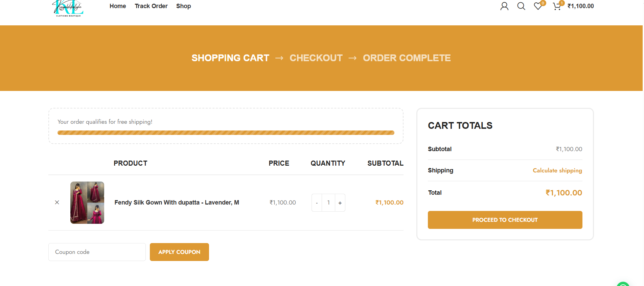The height and width of the screenshot is (286, 644).
Task: Increase quantity with plus button
Action: tap(340, 203)
